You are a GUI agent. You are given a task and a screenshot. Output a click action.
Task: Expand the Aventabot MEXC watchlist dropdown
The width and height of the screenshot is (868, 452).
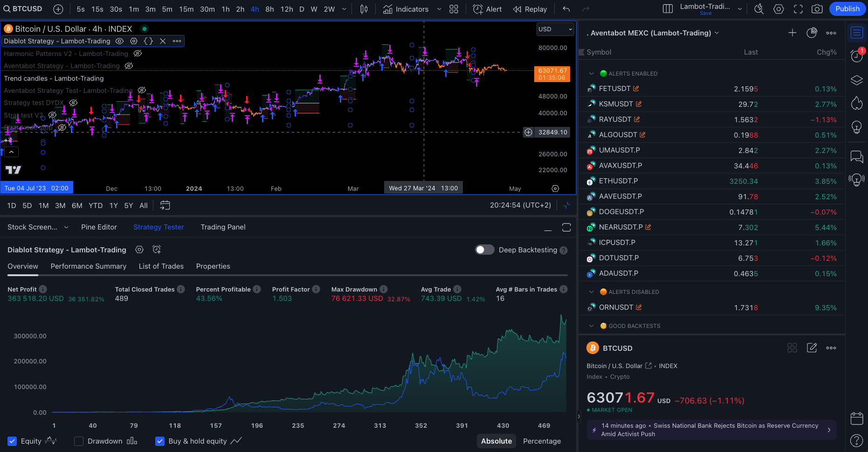[716, 33]
